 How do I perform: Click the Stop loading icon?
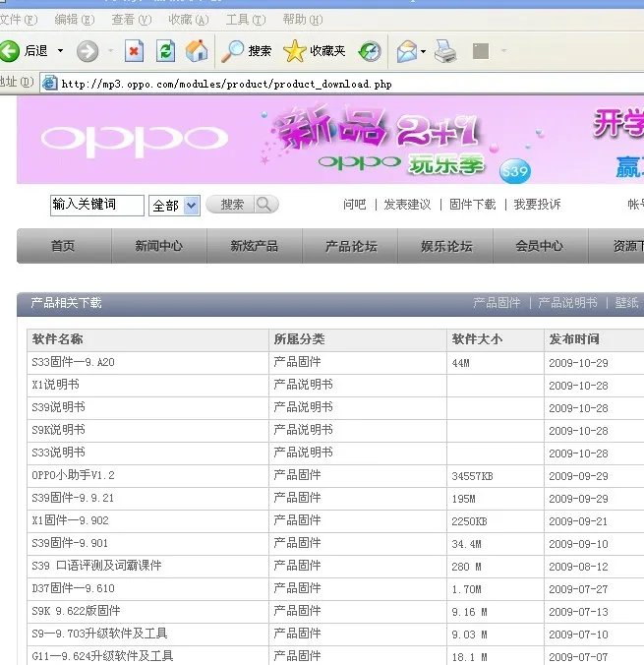134,51
